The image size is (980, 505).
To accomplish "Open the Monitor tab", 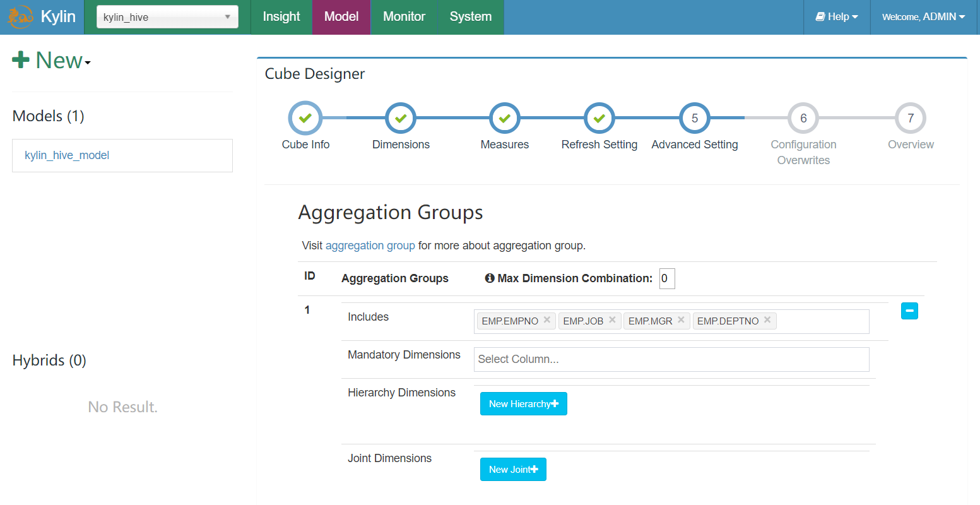I will tap(404, 17).
